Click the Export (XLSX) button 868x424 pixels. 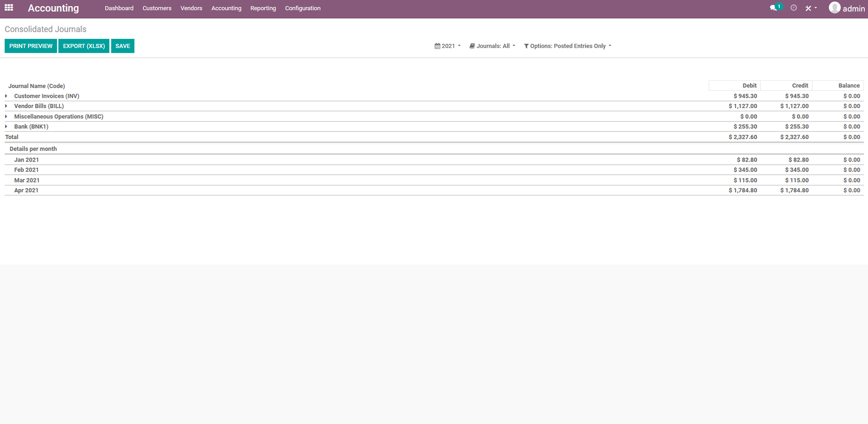coord(84,46)
